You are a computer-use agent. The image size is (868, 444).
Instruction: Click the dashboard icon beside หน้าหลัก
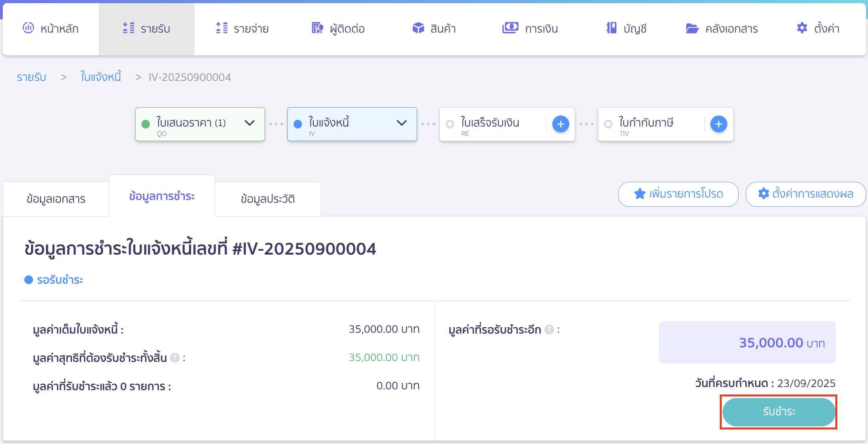28,28
